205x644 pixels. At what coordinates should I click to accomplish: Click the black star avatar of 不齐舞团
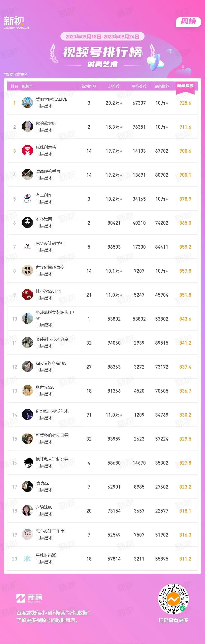pyautogui.click(x=27, y=223)
